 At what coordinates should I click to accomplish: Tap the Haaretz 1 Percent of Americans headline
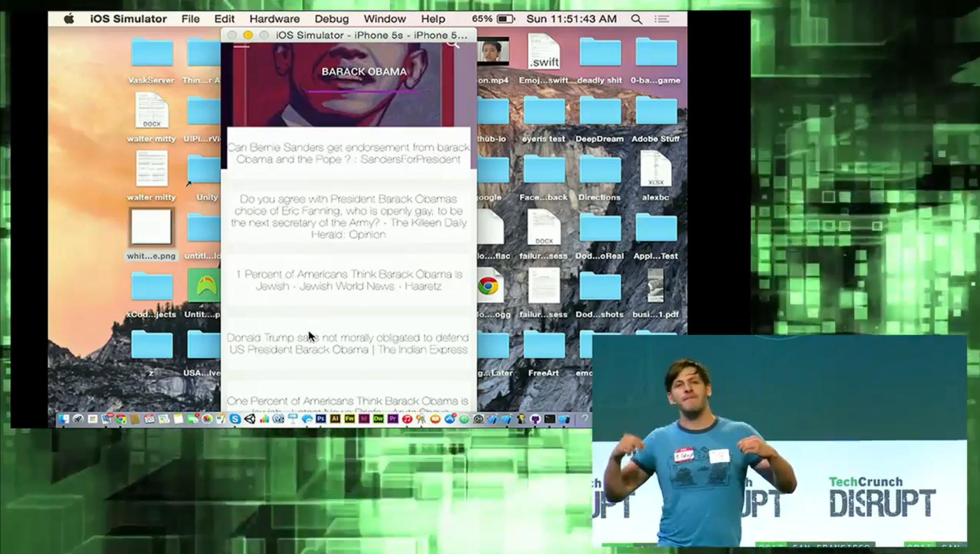[348, 280]
